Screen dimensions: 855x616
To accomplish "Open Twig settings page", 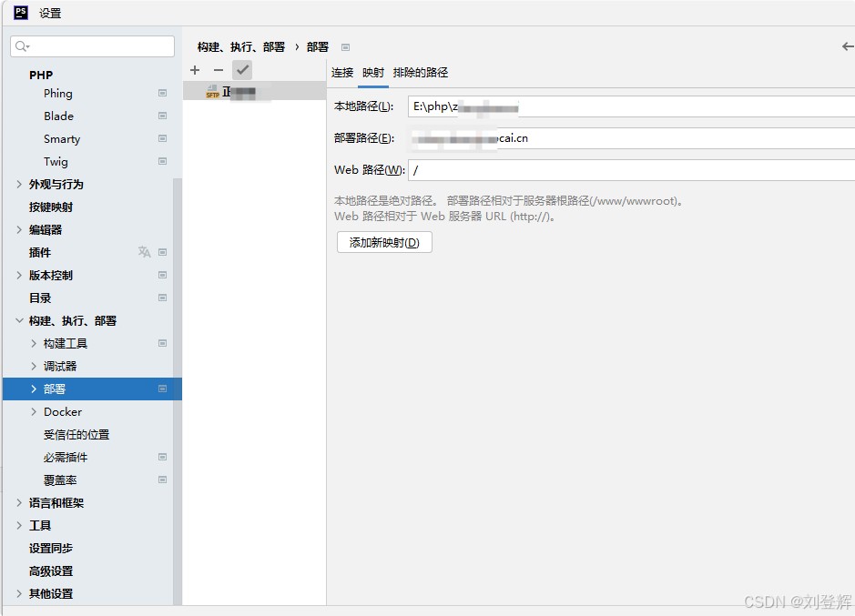I will (56, 161).
